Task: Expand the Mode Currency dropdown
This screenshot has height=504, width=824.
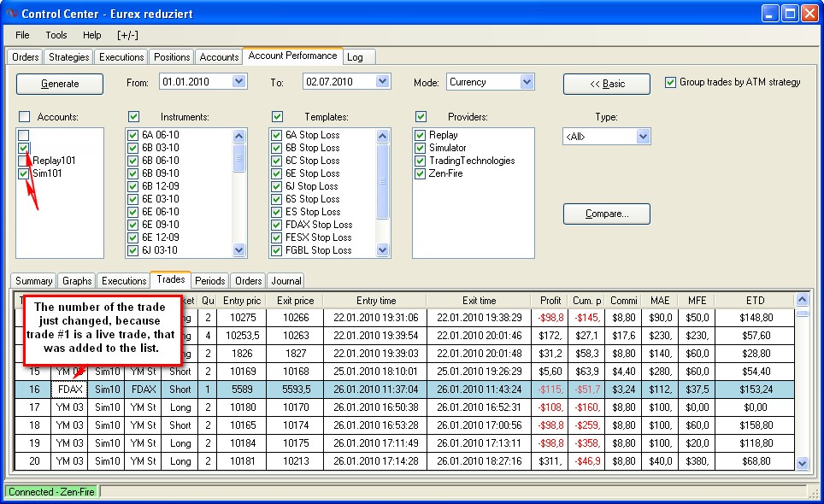Action: [527, 82]
